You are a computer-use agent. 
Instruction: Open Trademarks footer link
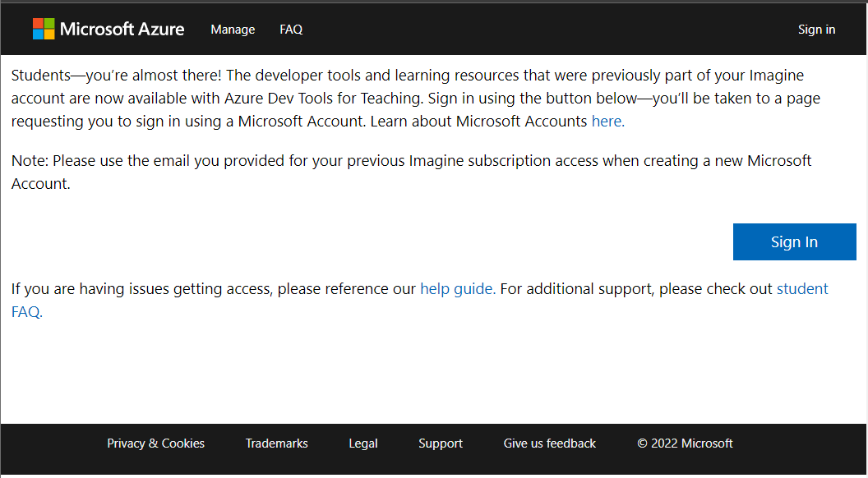coord(277,444)
